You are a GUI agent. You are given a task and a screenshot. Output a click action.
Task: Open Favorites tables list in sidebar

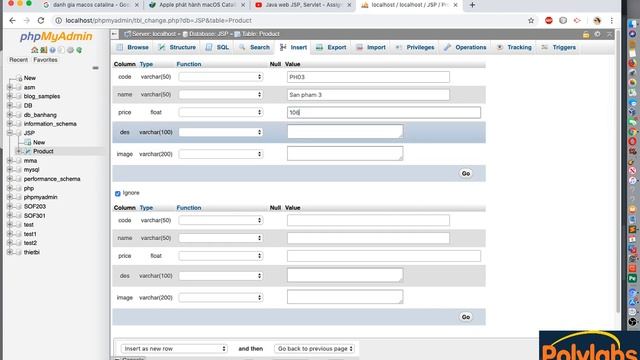coord(45,60)
